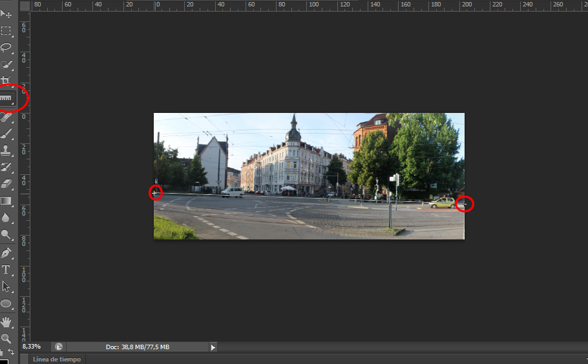Select the Zoom magnifier tool
588x364 pixels.
click(x=6, y=338)
